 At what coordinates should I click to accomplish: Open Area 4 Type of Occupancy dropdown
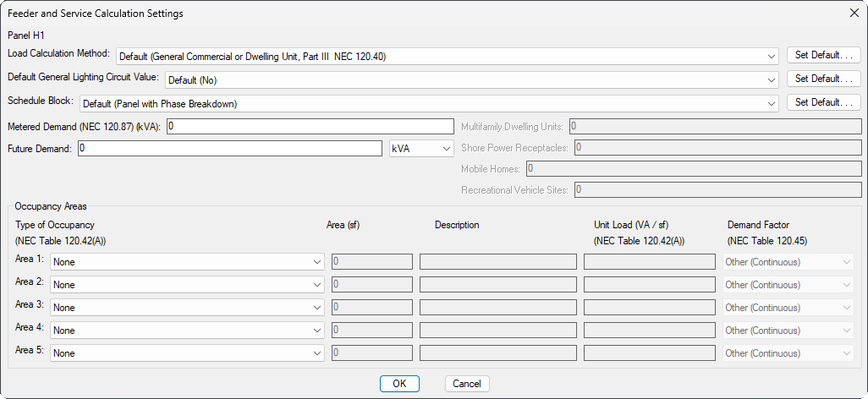coord(187,331)
